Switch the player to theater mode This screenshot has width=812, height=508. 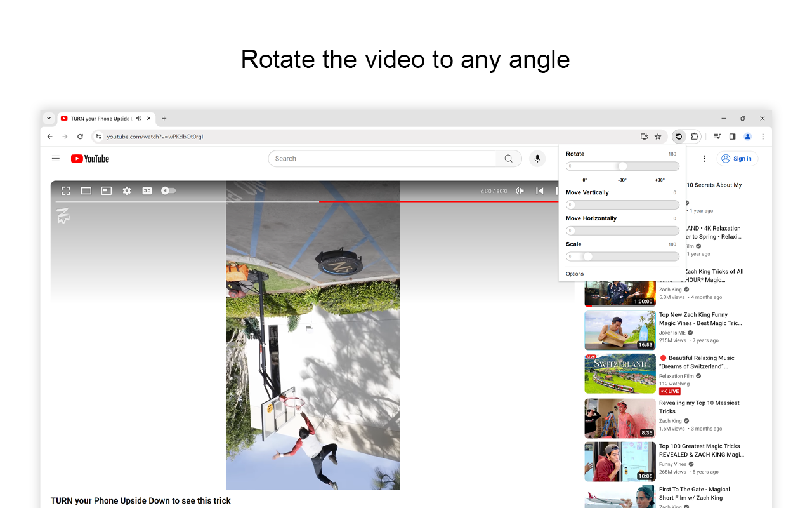click(x=86, y=190)
